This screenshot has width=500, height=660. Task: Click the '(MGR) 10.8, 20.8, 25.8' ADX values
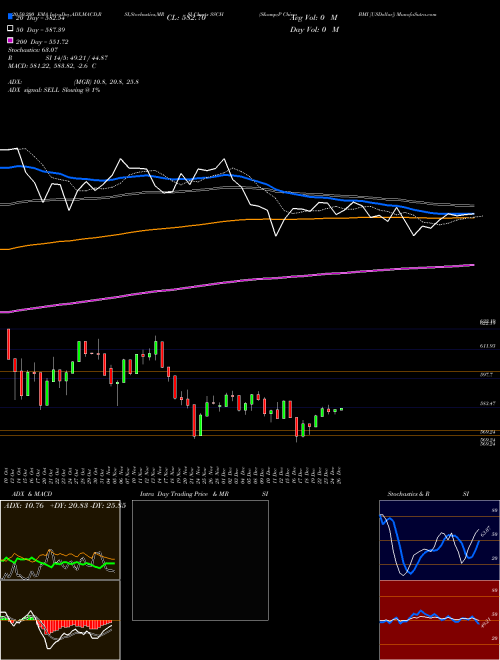pos(106,82)
